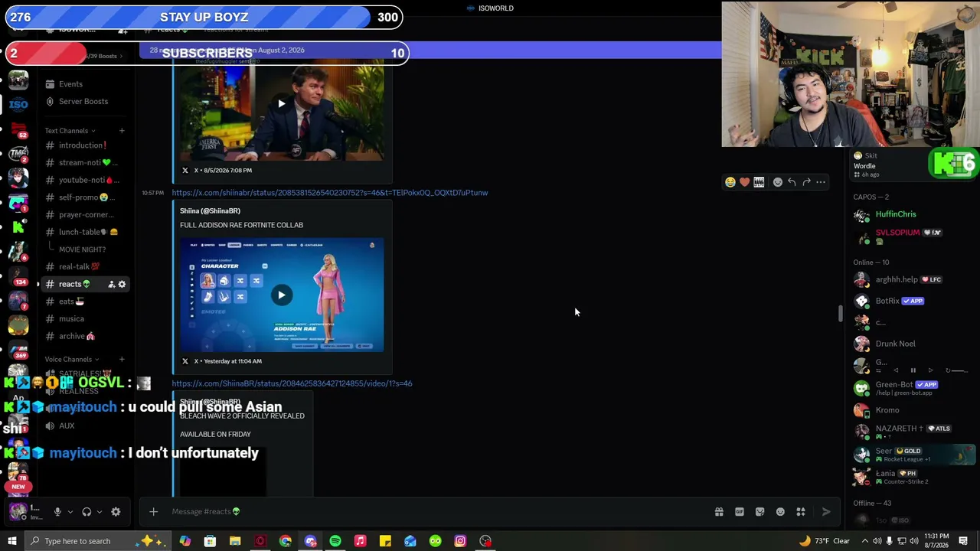
Task: Click the chat scrollbar thumb
Action: point(840,314)
